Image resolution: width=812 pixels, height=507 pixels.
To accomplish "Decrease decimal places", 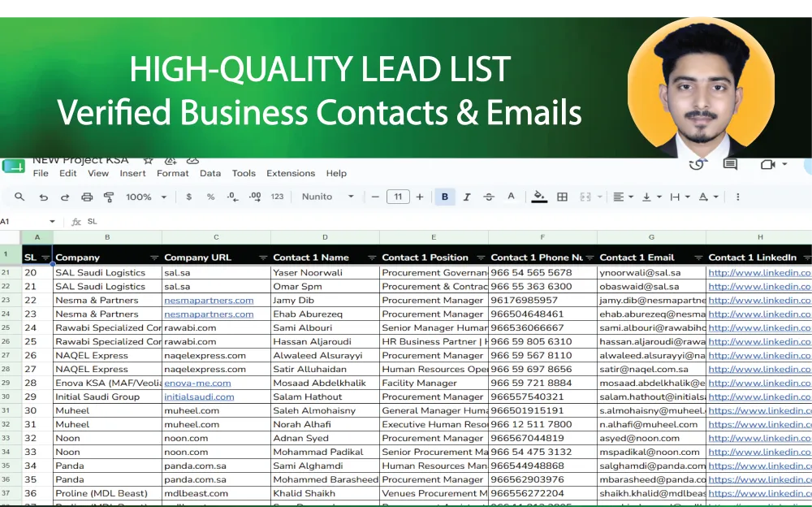I will [x=232, y=197].
